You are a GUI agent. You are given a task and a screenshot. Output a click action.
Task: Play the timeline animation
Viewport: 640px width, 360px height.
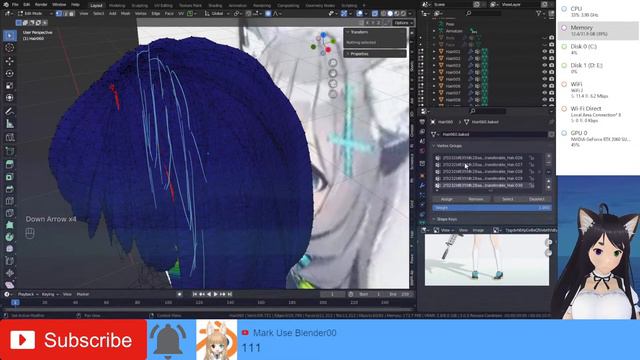[216, 294]
